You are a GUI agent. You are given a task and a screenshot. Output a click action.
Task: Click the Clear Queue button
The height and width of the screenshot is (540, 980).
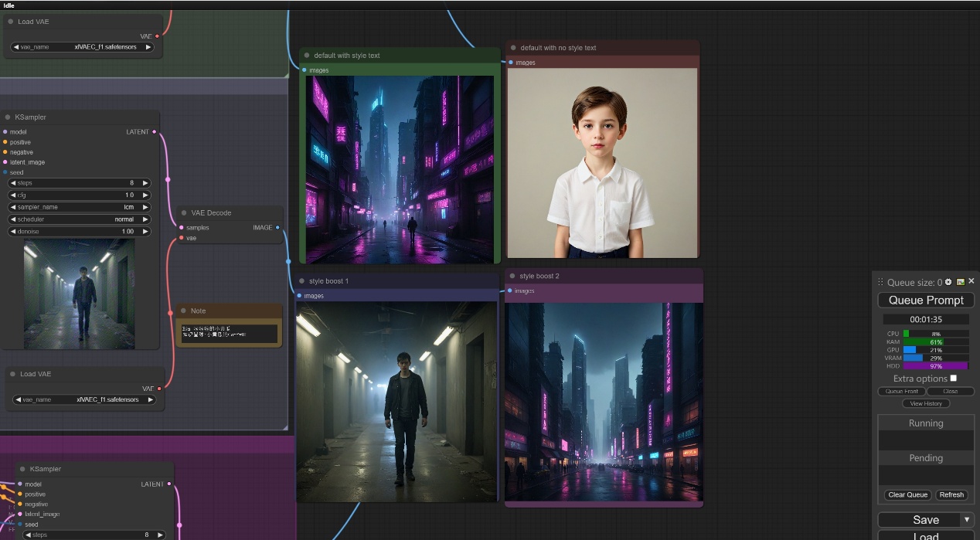[907, 494]
